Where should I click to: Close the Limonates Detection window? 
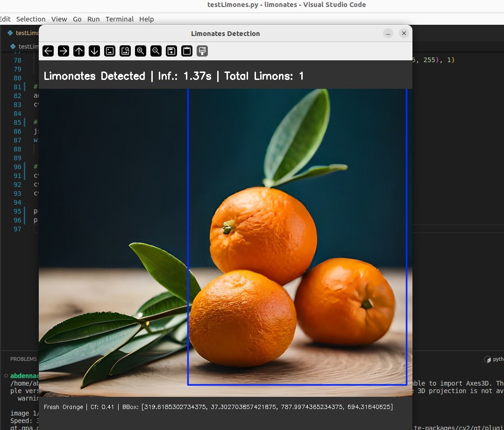pyautogui.click(x=404, y=33)
